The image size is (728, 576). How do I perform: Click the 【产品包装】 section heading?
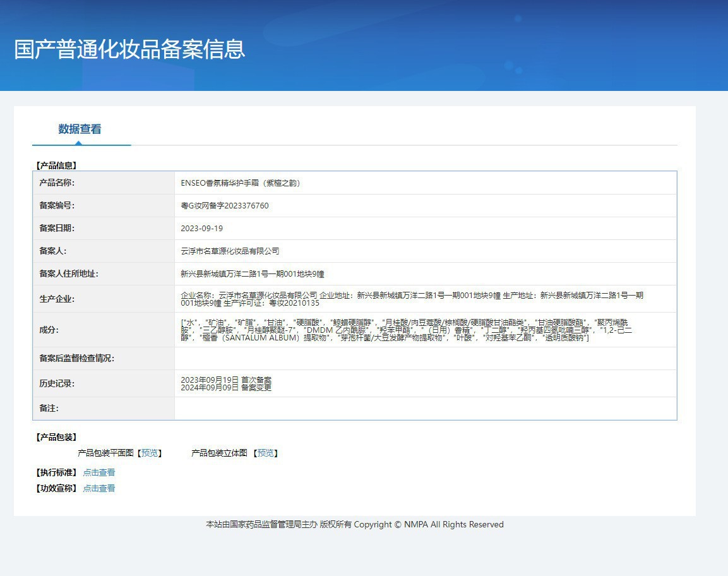pyautogui.click(x=56, y=437)
